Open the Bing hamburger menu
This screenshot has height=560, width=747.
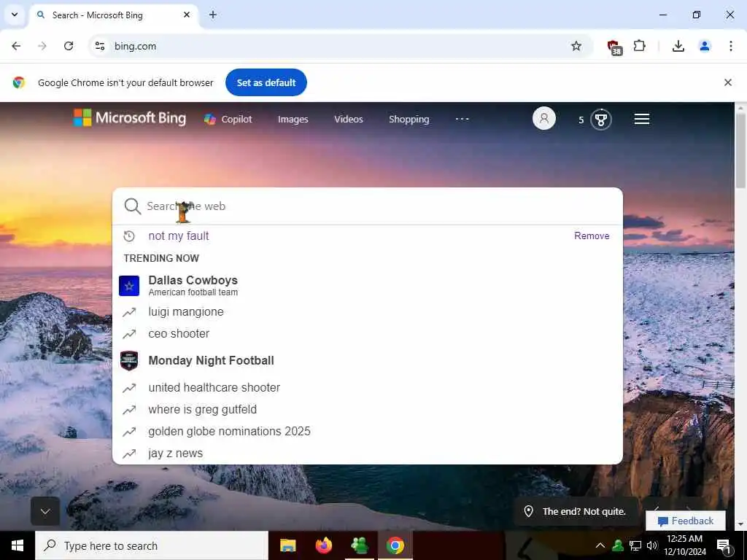point(642,119)
